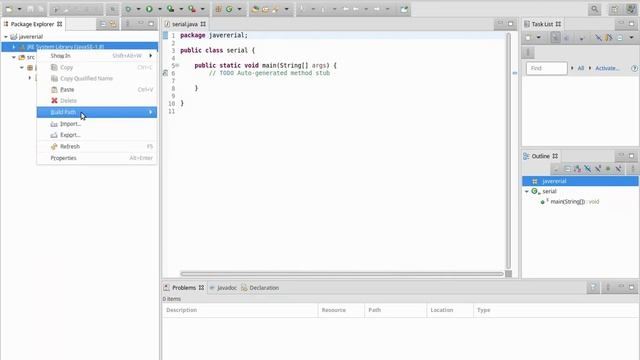Image resolution: width=640 pixels, height=360 pixels.
Task: Open the Show In submenu
Action: (97, 56)
